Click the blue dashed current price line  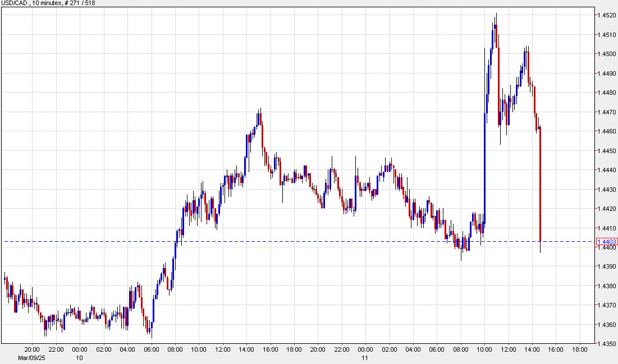[x=281, y=242]
